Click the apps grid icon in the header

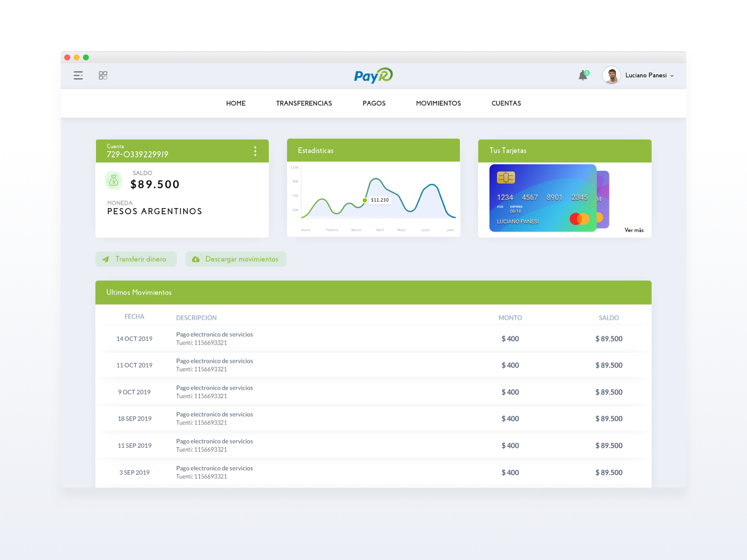103,75
